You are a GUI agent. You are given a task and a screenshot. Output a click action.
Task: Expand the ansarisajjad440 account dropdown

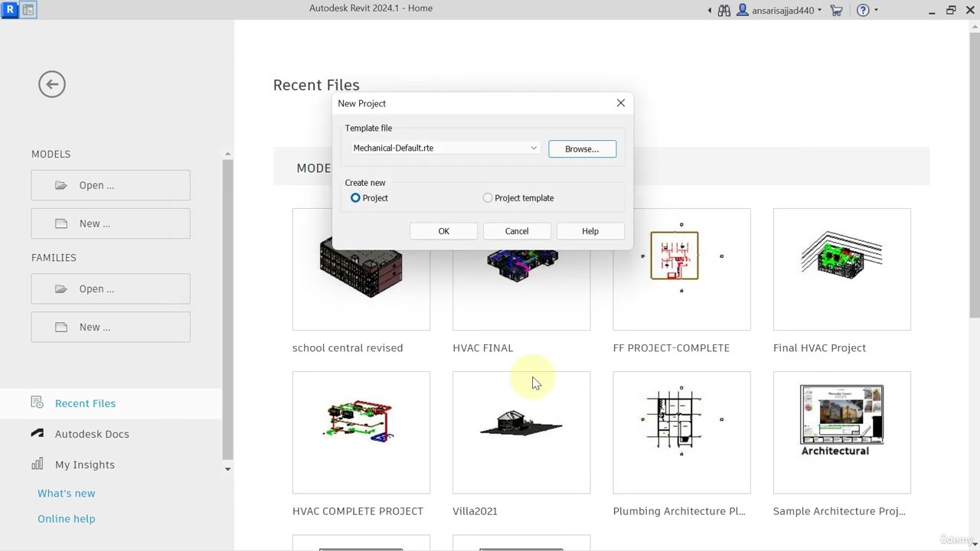click(820, 11)
